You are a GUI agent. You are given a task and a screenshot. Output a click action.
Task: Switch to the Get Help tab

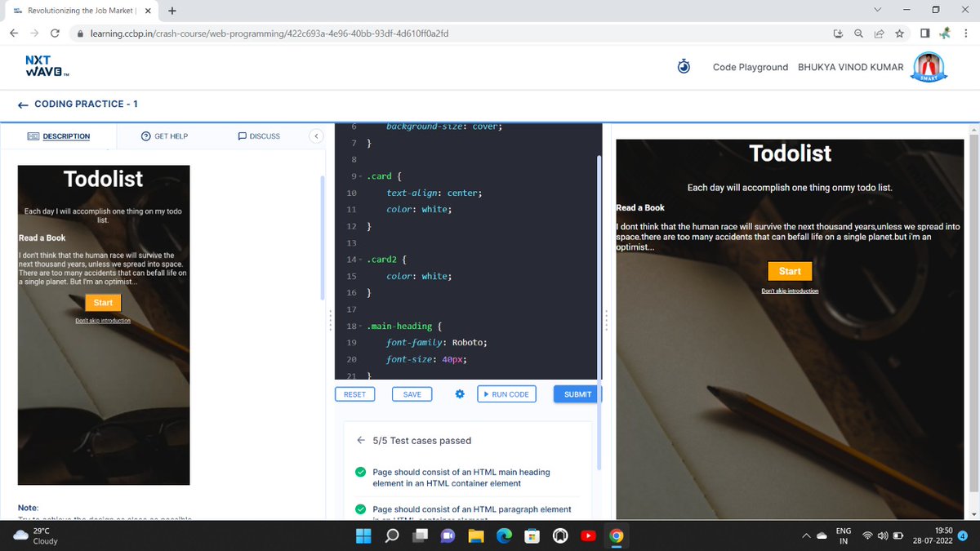point(164,136)
